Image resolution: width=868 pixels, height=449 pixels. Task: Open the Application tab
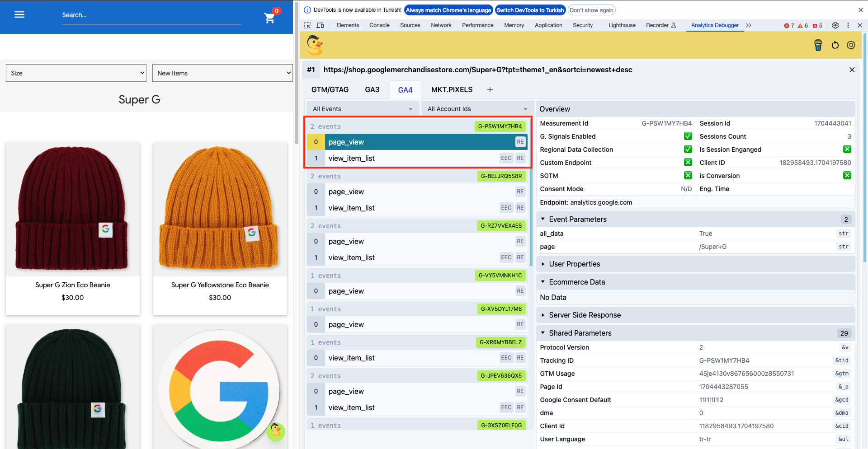(x=548, y=25)
